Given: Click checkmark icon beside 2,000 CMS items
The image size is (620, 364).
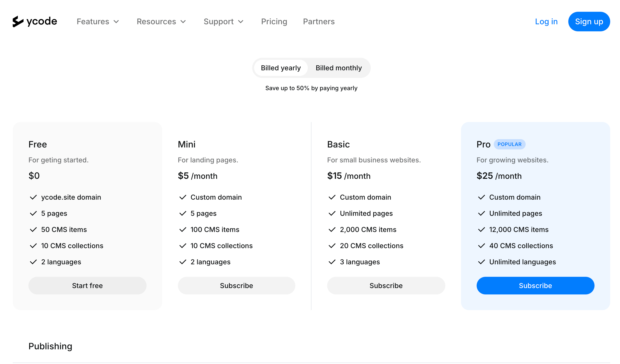Looking at the screenshot, I should coord(332,230).
